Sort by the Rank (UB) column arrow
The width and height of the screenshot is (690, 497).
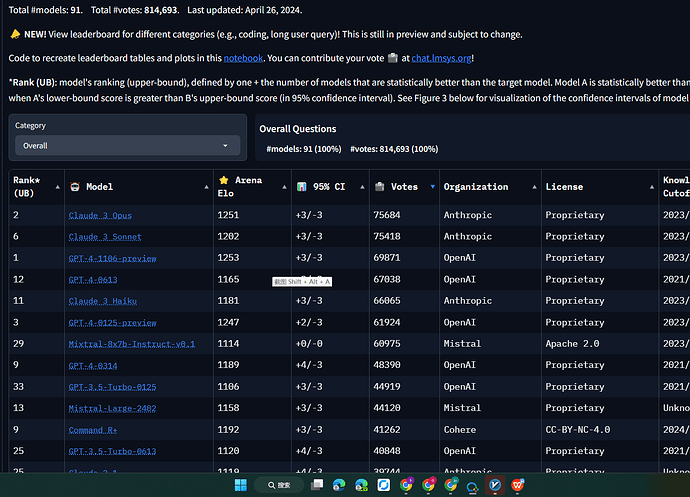pyautogui.click(x=58, y=187)
